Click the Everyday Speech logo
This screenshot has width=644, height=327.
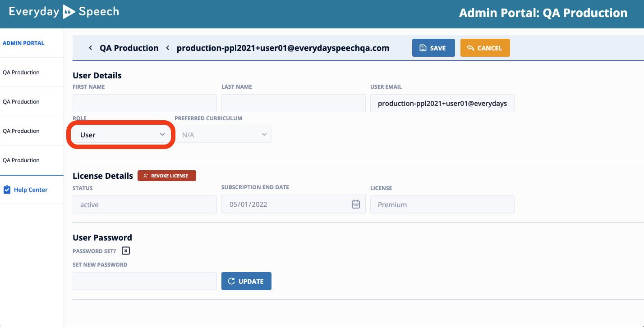tap(64, 12)
